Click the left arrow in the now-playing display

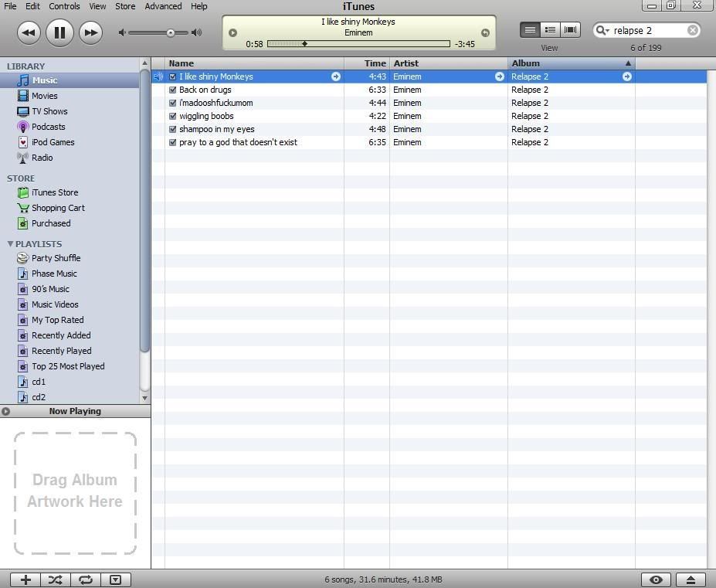pyautogui.click(x=232, y=33)
